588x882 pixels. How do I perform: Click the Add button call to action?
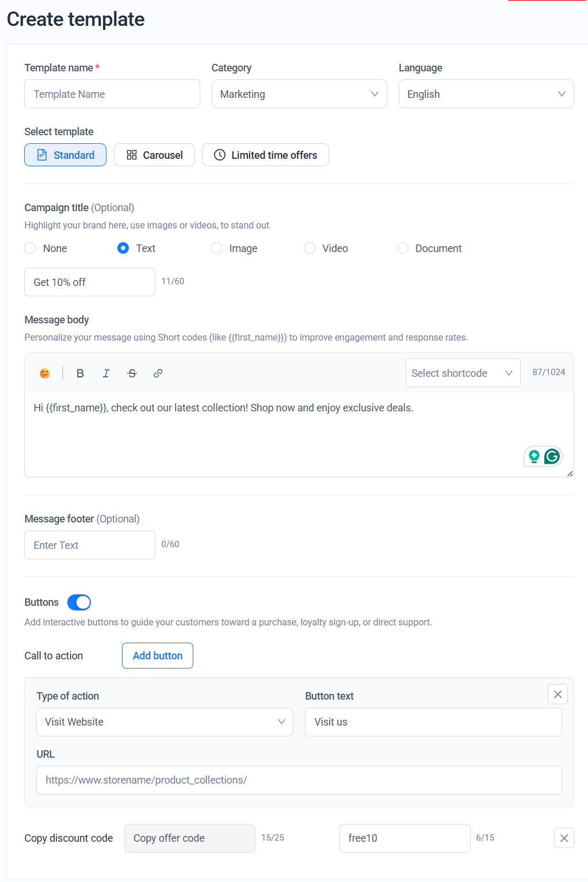click(157, 656)
